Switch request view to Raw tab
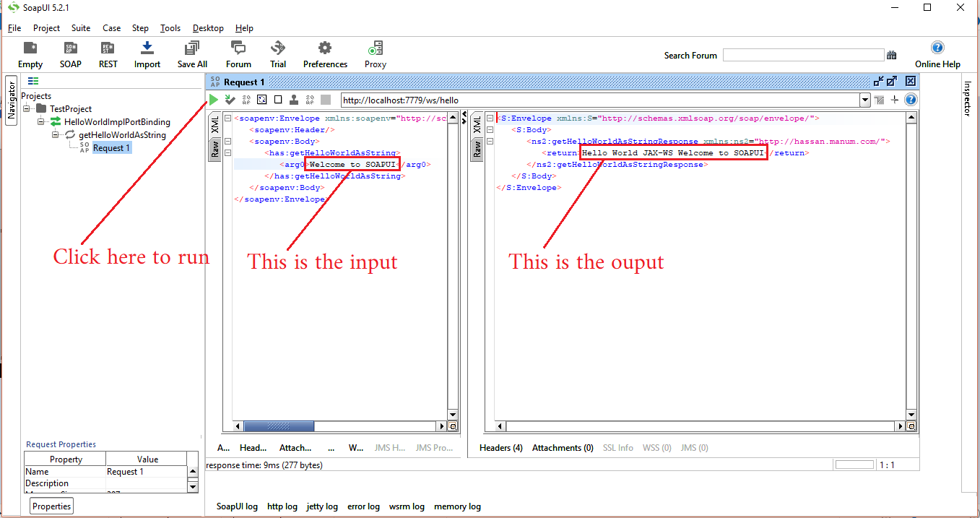 [214, 150]
